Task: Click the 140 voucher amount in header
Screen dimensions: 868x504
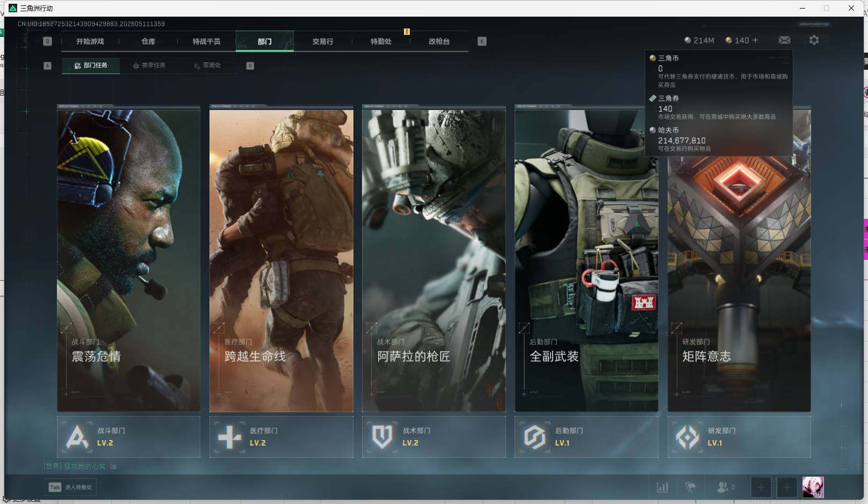Action: pyautogui.click(x=742, y=40)
